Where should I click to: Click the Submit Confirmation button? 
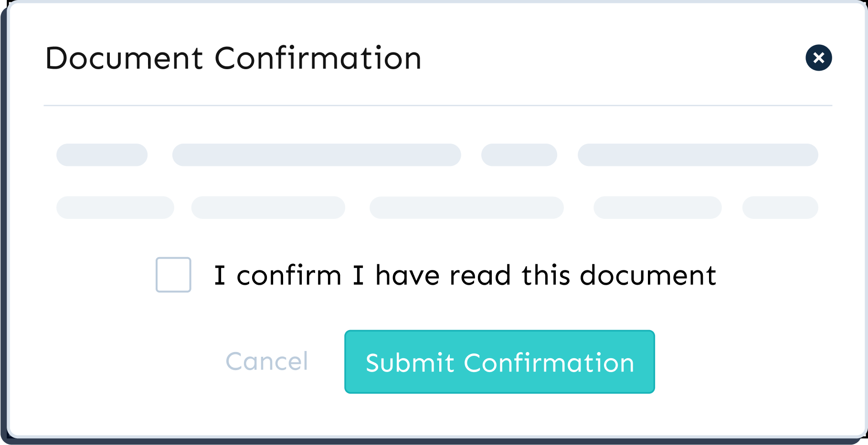point(499,362)
